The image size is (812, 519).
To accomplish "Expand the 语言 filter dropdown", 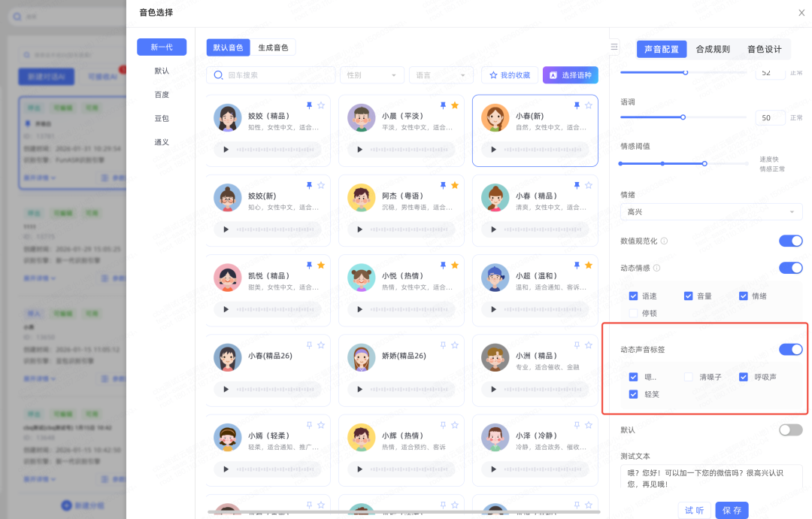I will point(441,75).
